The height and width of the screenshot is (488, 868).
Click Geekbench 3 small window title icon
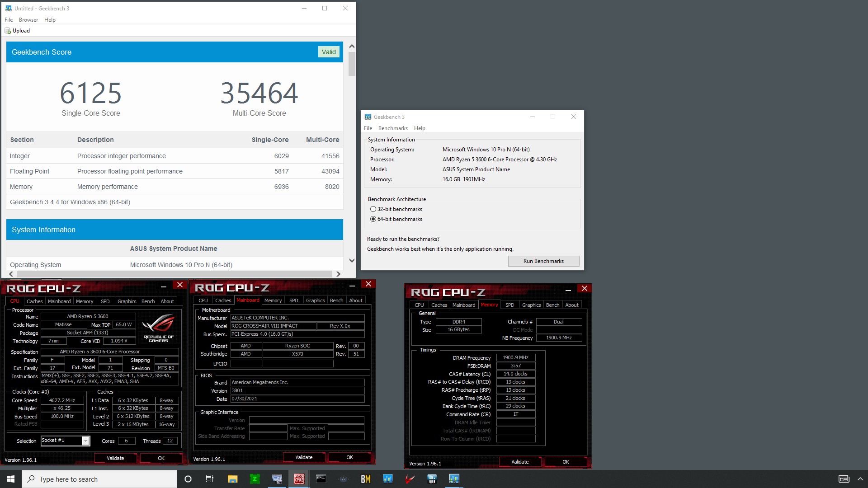368,117
